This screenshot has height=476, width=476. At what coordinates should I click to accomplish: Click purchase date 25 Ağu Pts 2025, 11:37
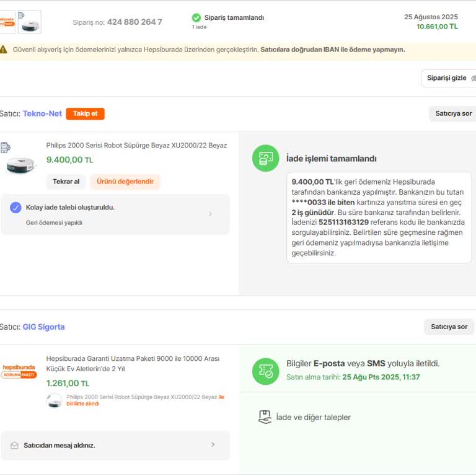381,377
